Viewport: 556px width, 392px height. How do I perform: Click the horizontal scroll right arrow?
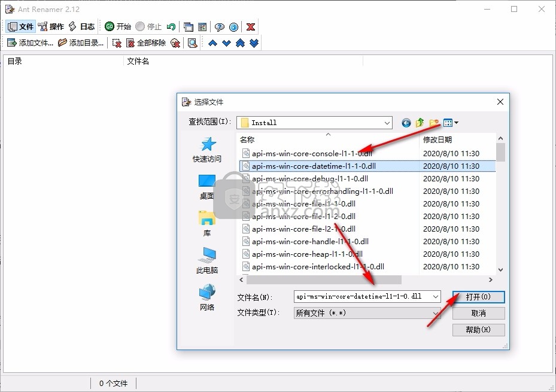click(491, 280)
